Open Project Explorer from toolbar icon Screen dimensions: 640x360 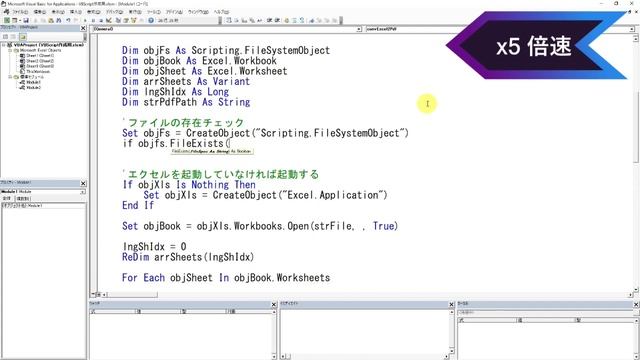tap(118, 20)
